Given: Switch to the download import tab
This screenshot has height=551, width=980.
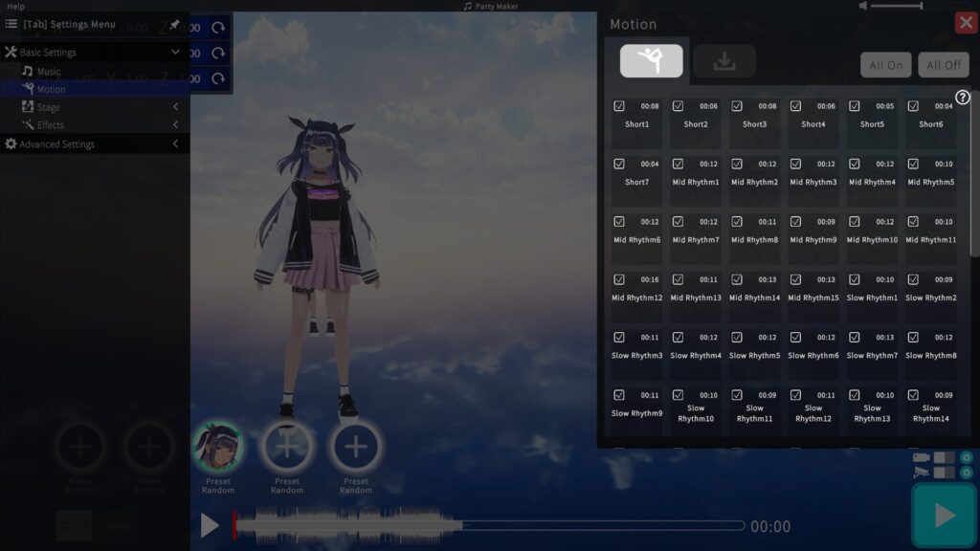Looking at the screenshot, I should (x=724, y=60).
